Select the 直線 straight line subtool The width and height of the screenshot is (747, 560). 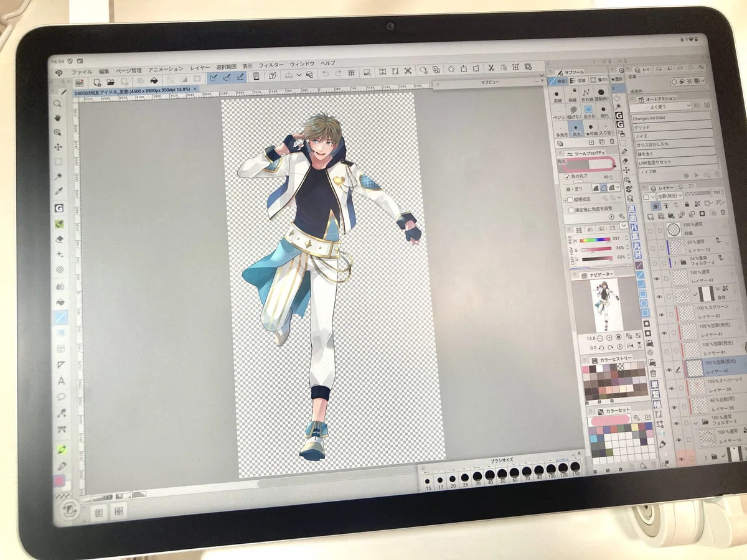[558, 95]
